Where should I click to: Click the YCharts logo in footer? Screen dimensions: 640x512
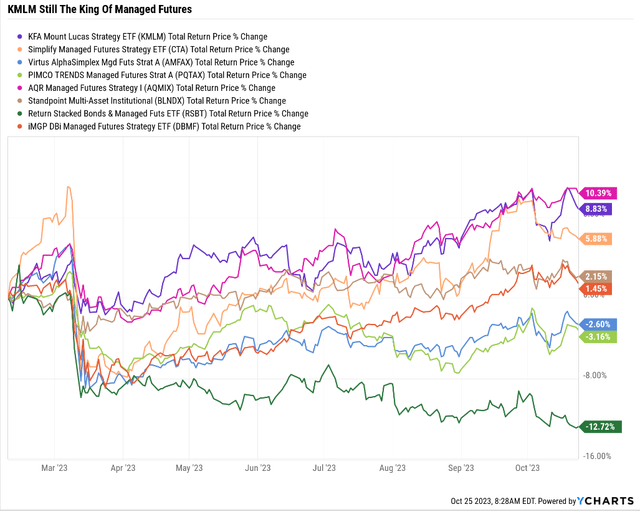[x=602, y=500]
